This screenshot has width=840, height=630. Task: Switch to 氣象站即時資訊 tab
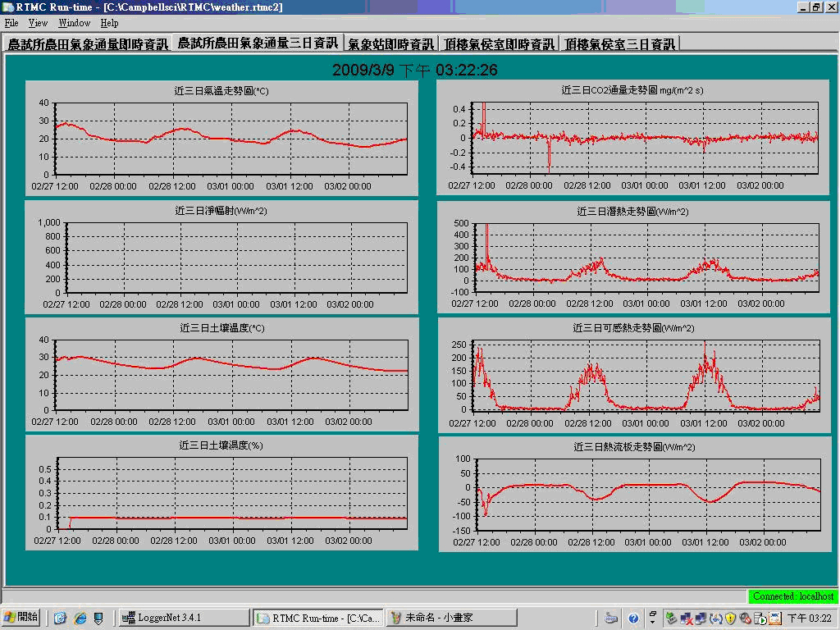tap(391, 43)
